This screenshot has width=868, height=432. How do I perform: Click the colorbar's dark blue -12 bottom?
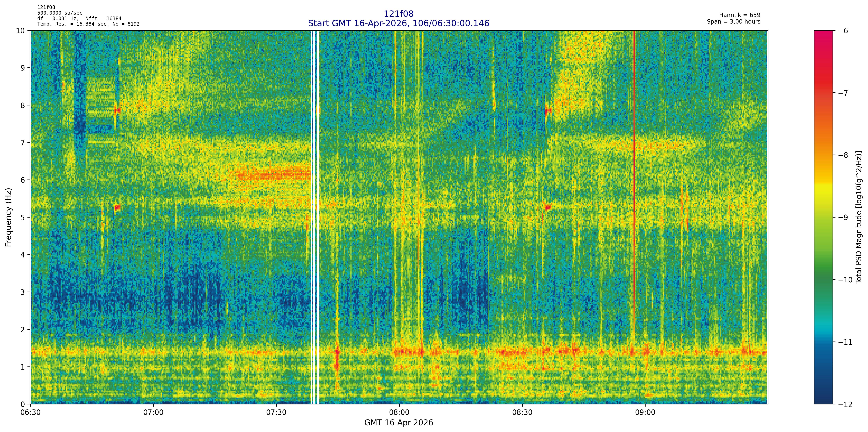click(x=823, y=400)
